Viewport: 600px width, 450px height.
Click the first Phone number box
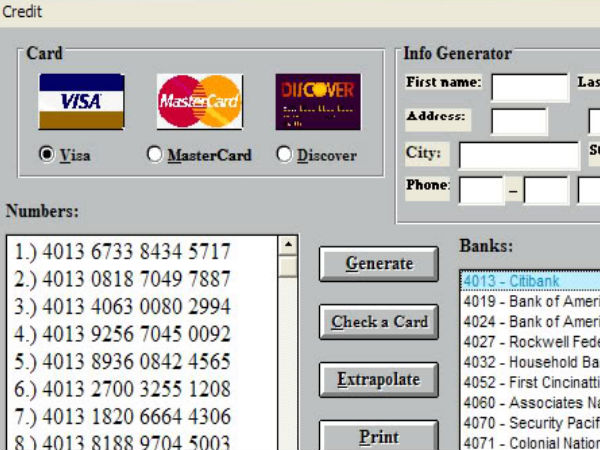[x=481, y=190]
